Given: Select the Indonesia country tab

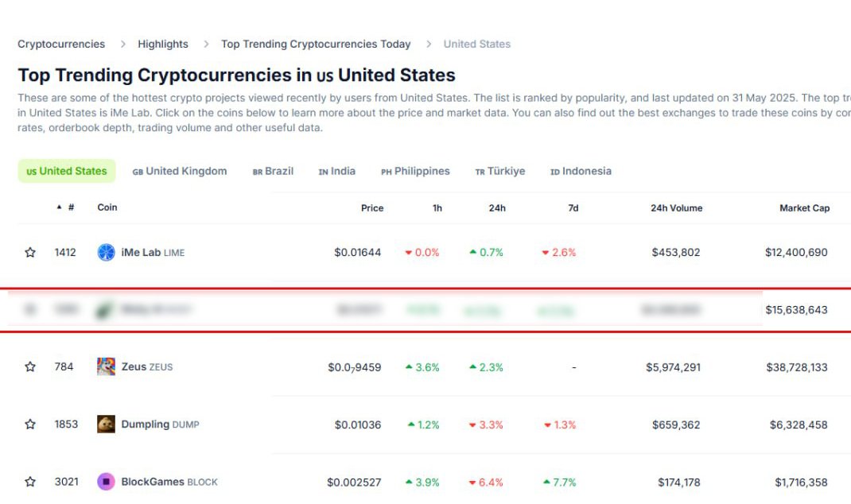Looking at the screenshot, I should click(x=581, y=171).
